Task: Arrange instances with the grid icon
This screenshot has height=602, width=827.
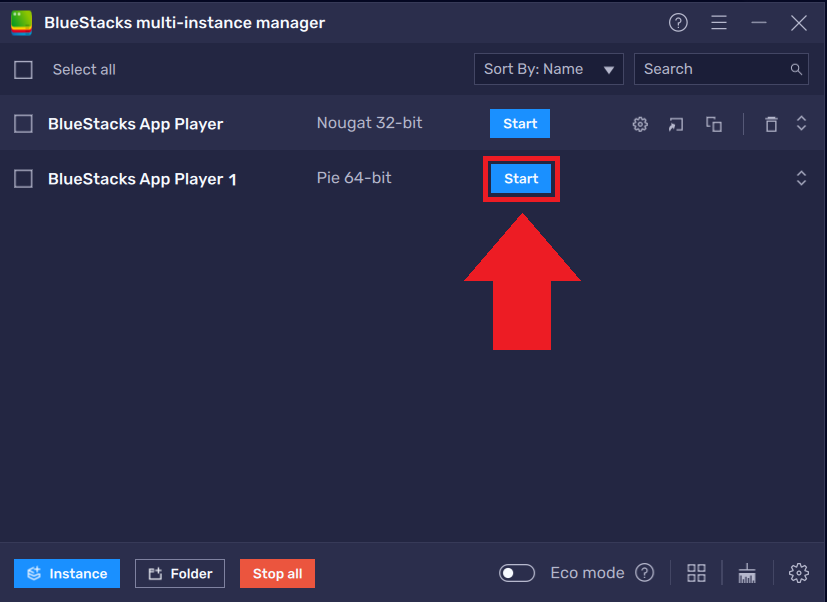Action: click(x=696, y=573)
